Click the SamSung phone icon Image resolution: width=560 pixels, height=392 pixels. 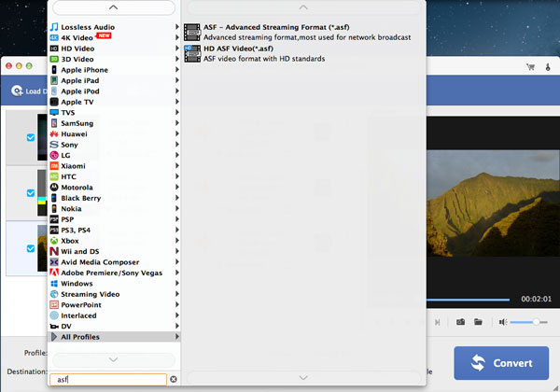[54, 123]
